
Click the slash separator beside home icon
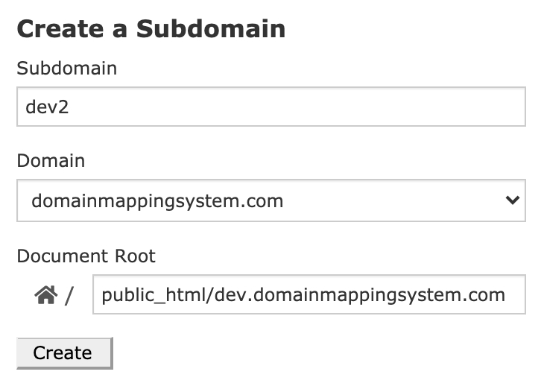(x=69, y=297)
